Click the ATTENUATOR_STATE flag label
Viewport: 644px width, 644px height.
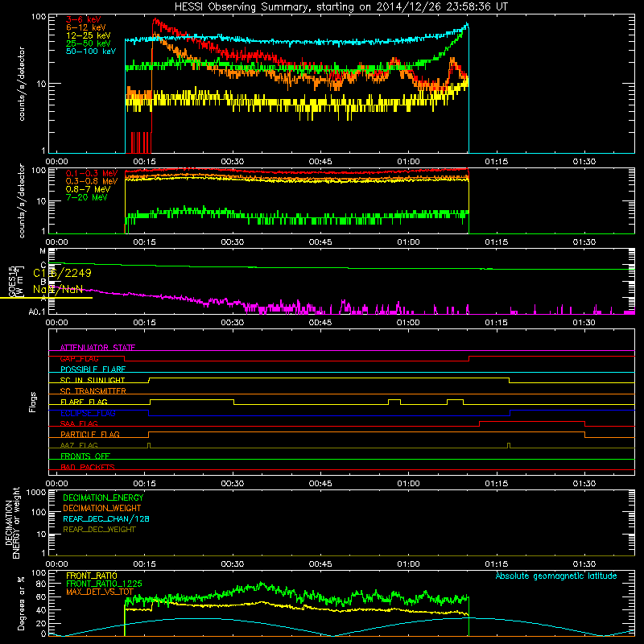pos(97,348)
